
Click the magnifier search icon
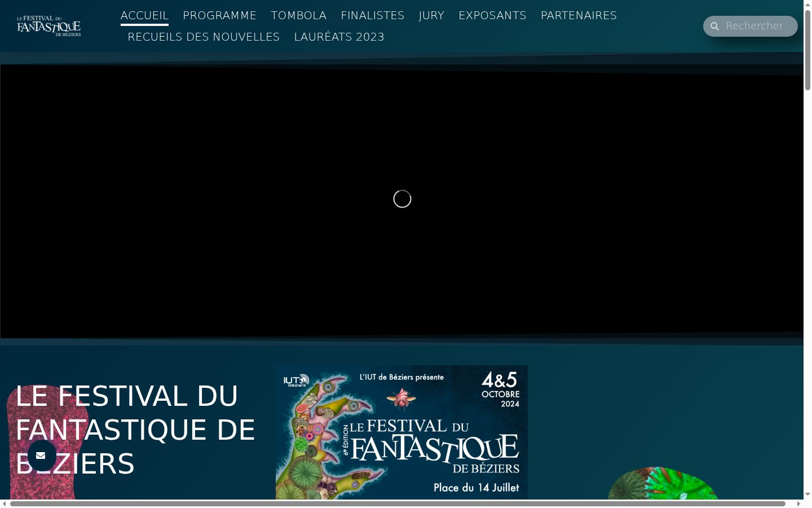pos(714,26)
